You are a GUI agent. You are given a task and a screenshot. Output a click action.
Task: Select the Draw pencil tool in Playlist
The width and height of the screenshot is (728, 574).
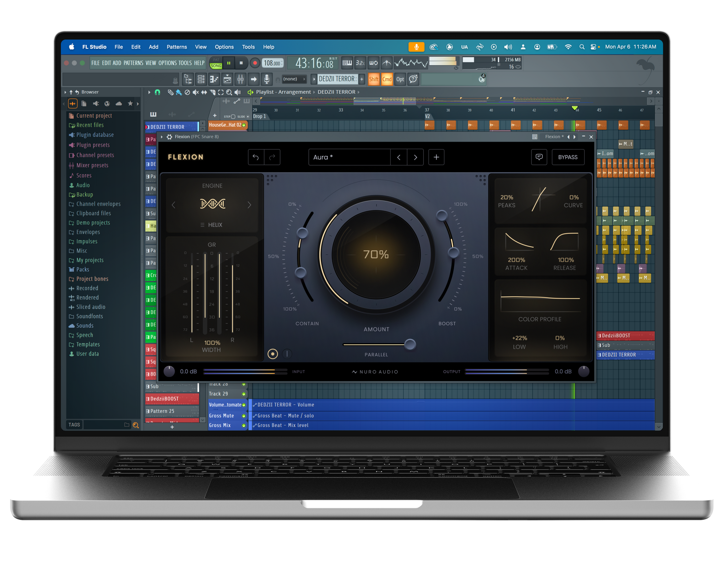[171, 92]
